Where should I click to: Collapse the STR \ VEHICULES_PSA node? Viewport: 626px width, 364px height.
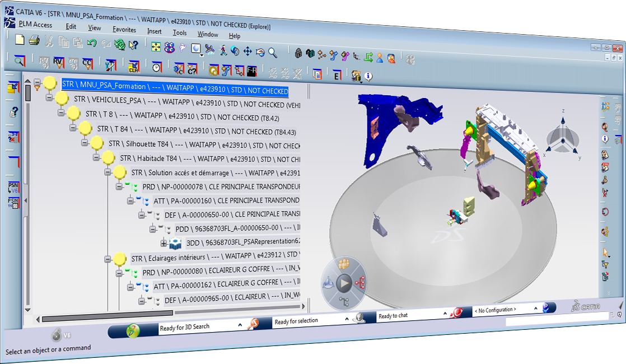[49, 97]
